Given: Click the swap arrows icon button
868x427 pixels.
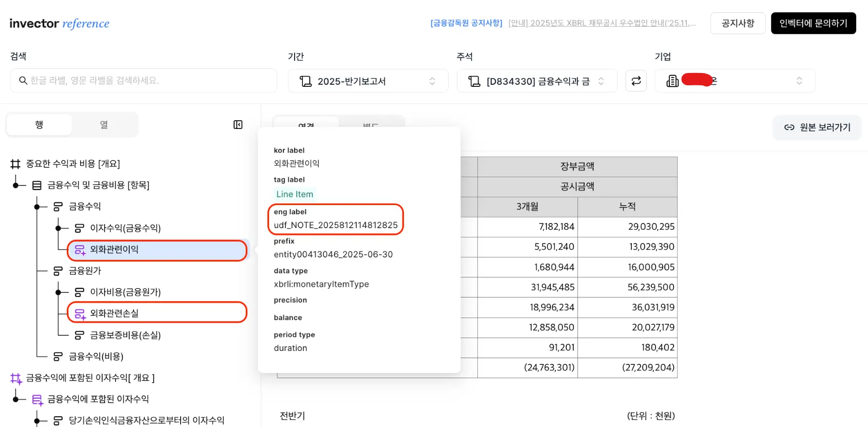Looking at the screenshot, I should 636,81.
